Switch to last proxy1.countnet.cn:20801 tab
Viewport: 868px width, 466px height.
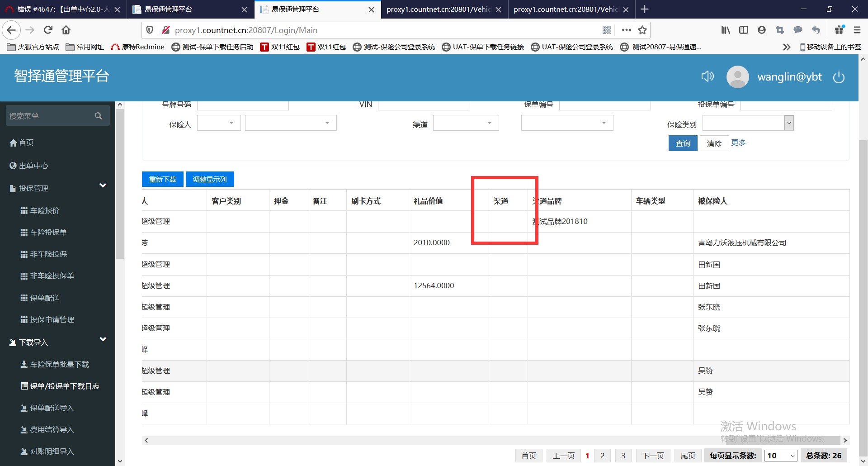click(x=571, y=9)
